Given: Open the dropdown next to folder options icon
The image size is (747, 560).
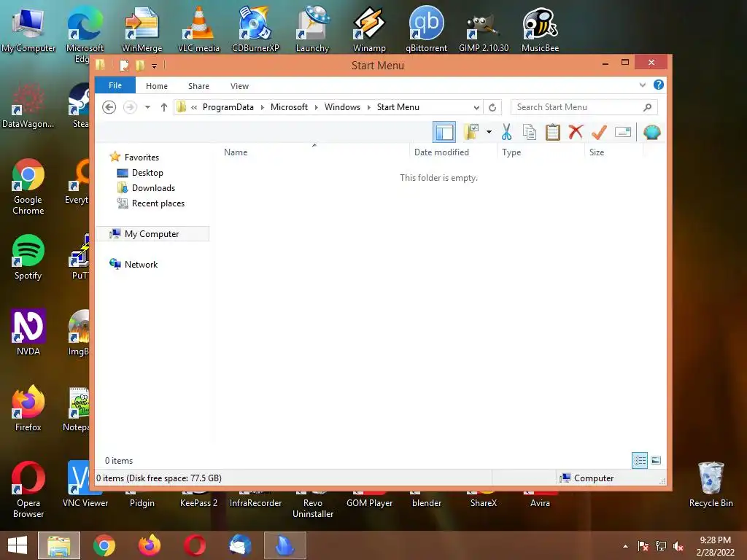Looking at the screenshot, I should (x=489, y=132).
